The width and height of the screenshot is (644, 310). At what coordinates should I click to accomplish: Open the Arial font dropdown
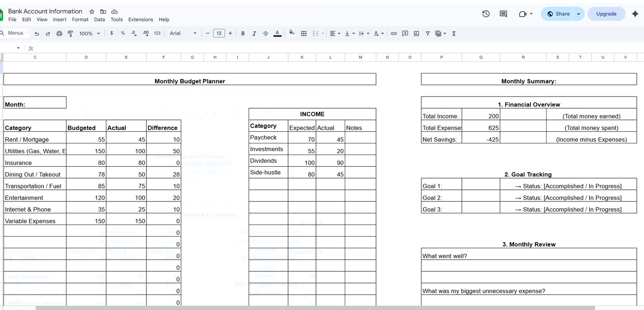pos(182,33)
